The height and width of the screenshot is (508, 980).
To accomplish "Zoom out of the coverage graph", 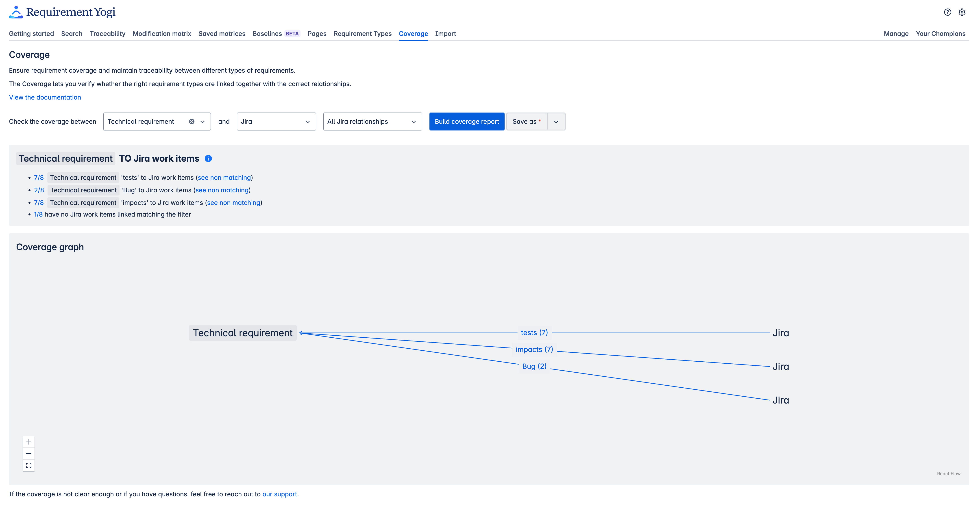I will click(x=28, y=454).
